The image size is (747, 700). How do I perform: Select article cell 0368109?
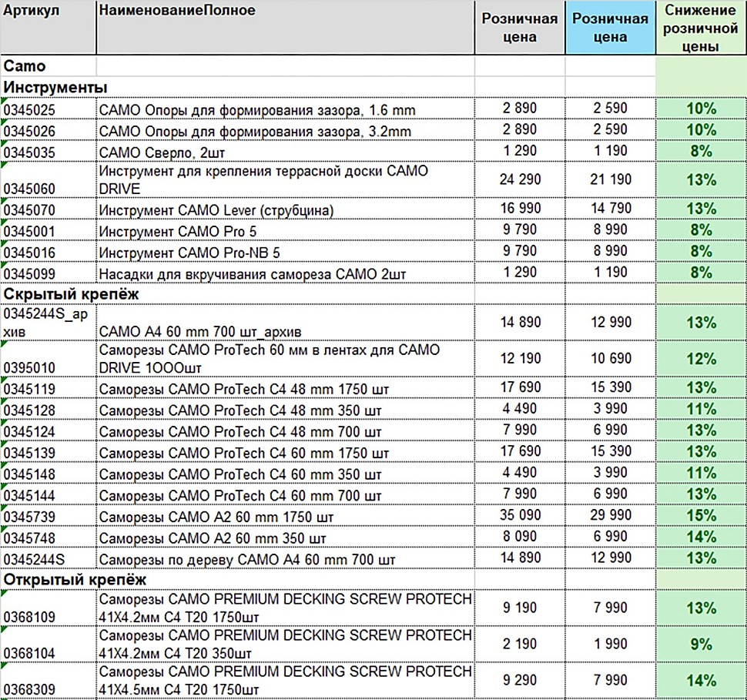[48, 608]
